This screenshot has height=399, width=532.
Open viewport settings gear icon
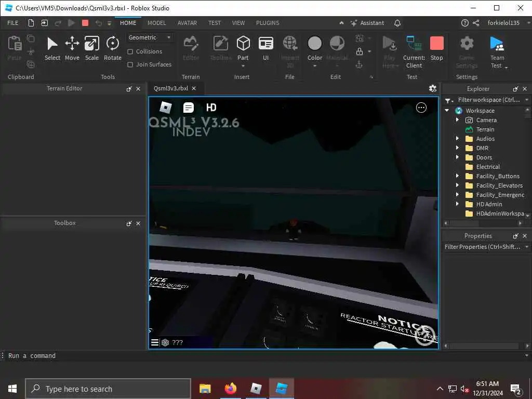[432, 88]
